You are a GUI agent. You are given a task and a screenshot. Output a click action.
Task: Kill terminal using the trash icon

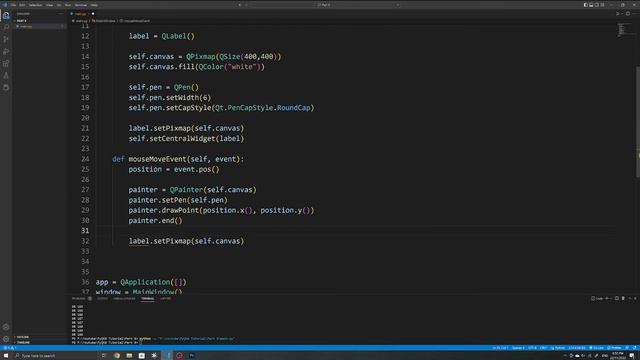pos(623,298)
